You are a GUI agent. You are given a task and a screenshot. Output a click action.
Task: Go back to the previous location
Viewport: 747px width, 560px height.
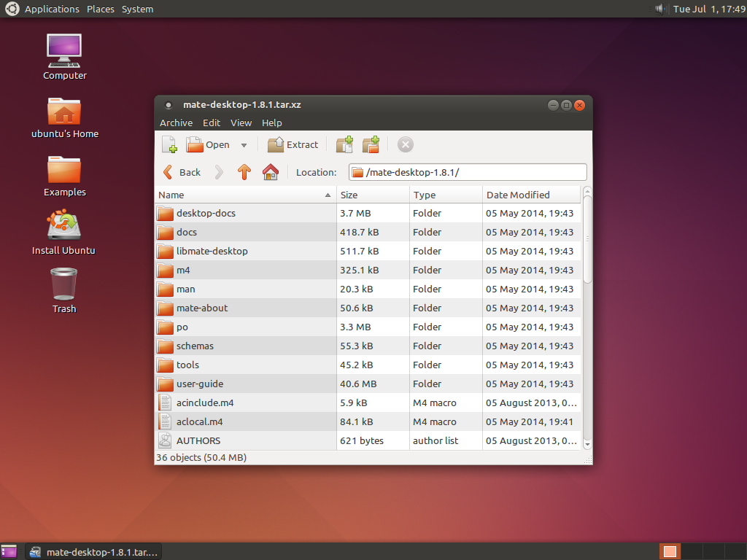(x=181, y=172)
